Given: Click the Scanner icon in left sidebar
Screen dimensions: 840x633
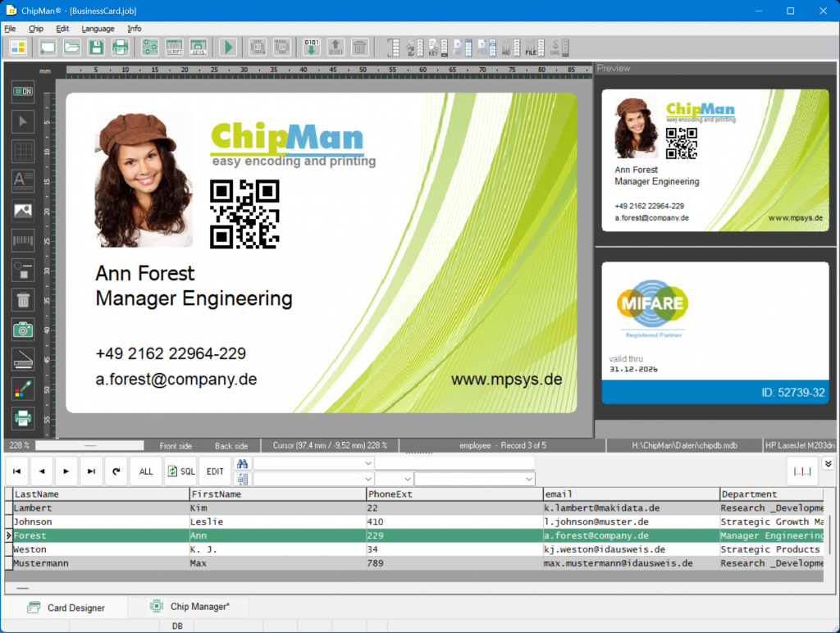Looking at the screenshot, I should point(23,359).
